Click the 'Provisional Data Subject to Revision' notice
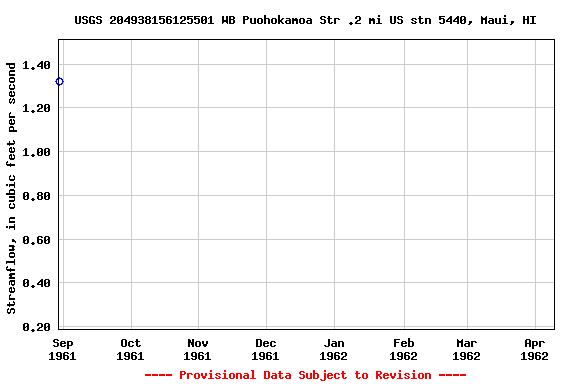The image size is (576, 384). tap(305, 375)
